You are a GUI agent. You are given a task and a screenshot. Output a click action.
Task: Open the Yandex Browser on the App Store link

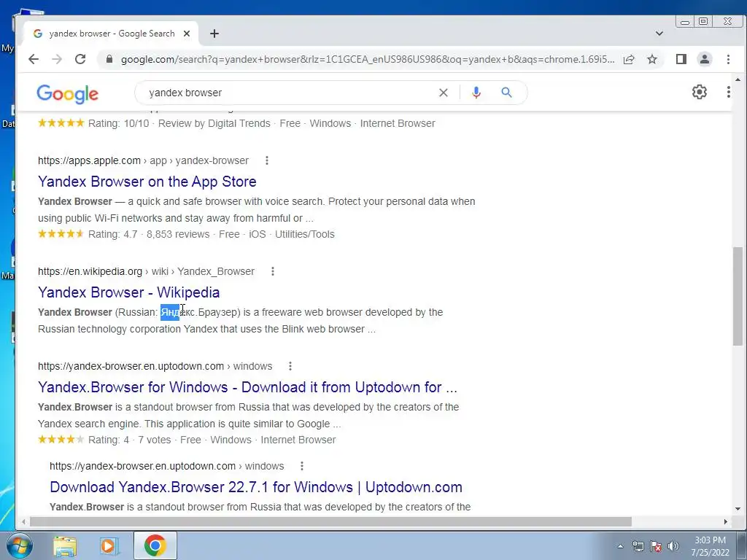147,182
